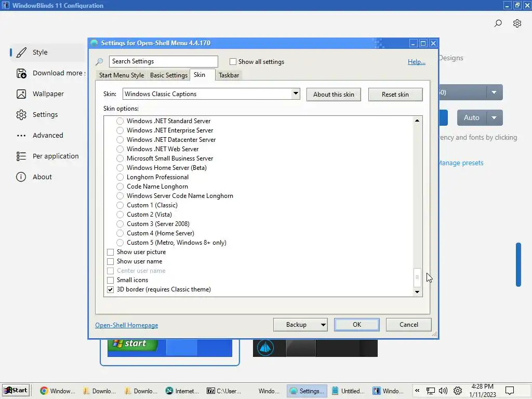Expand the WindowBlinds dropdown above the Auto button
The image size is (532, 399).
pos(495,92)
